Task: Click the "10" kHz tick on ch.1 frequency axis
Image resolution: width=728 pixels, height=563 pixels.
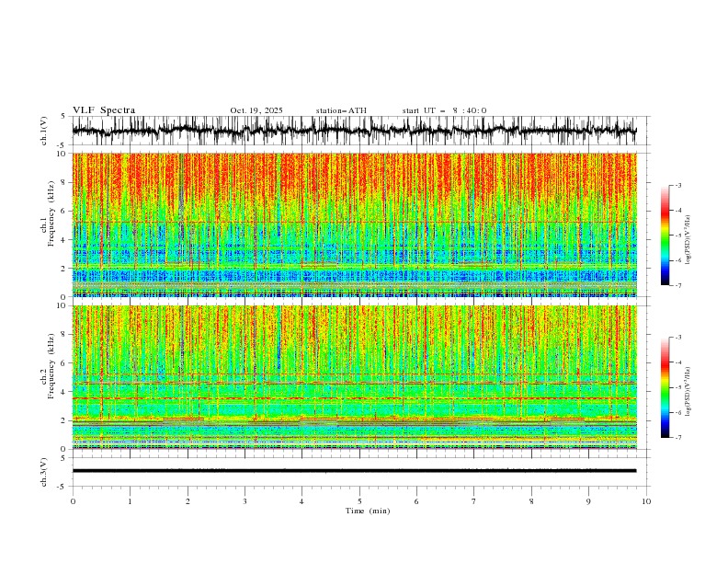Action: 63,154
